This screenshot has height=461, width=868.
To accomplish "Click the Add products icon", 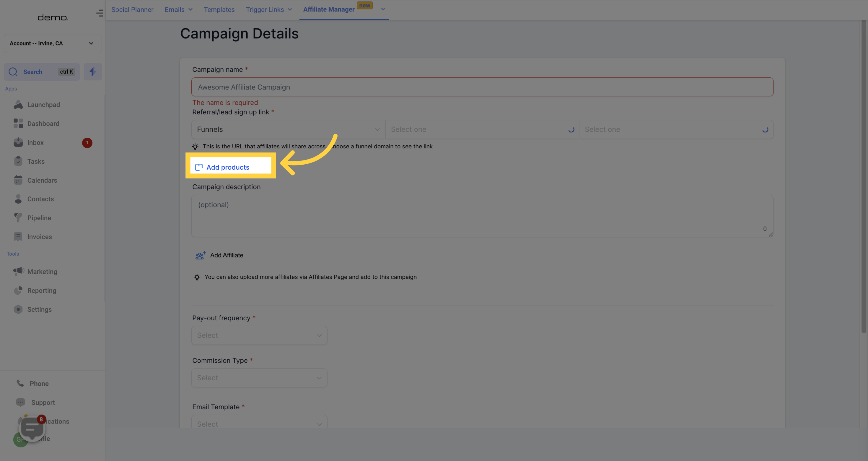I will click(x=199, y=167).
